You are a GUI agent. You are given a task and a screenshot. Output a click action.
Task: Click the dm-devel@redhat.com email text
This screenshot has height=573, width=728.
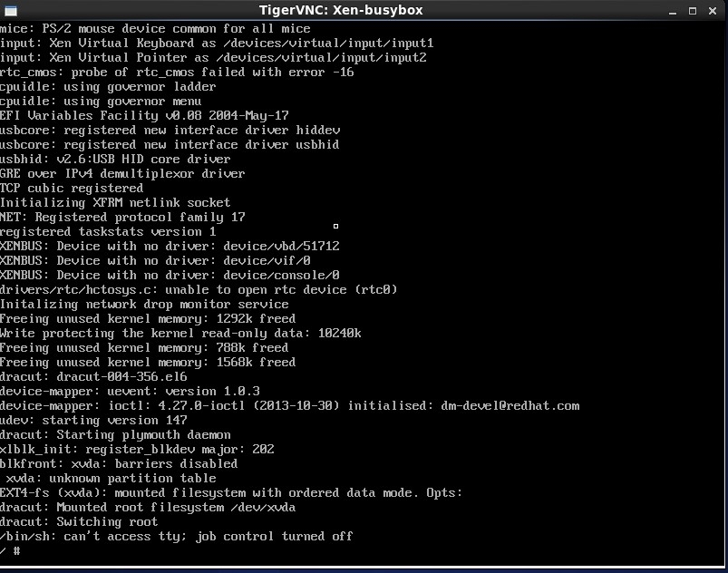[x=510, y=405]
